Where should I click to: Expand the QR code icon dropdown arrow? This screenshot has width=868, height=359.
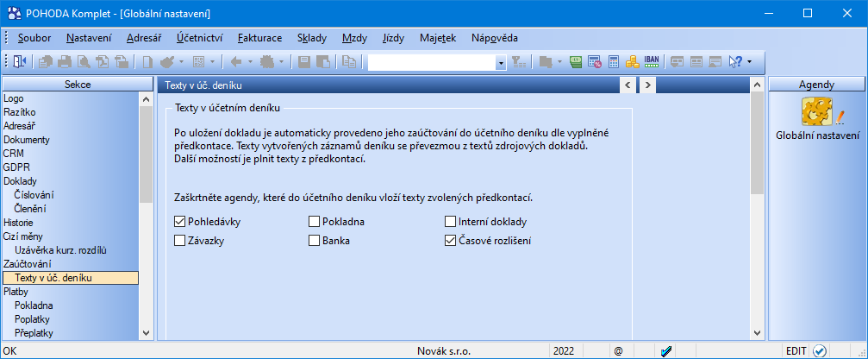(x=214, y=62)
